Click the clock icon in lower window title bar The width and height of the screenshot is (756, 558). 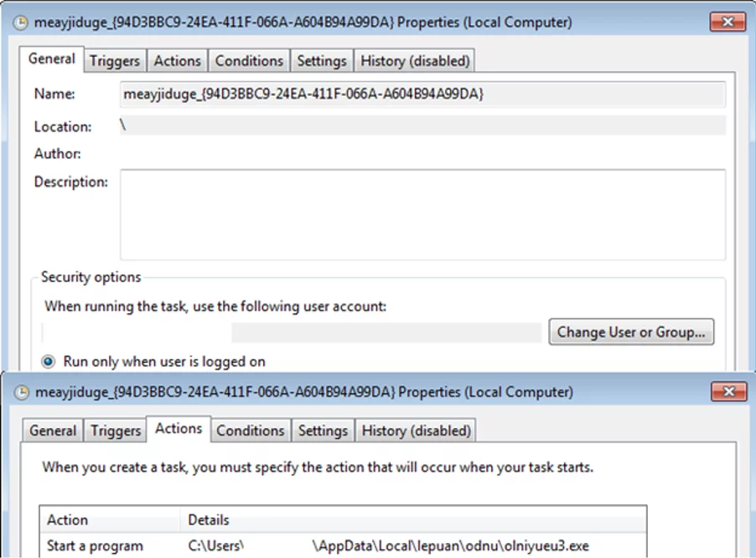tap(21, 392)
